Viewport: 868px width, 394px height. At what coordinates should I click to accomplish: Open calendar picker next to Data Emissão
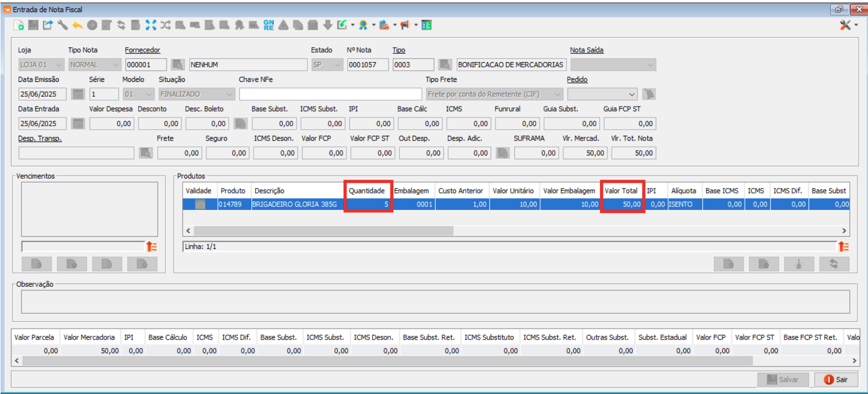(78, 95)
